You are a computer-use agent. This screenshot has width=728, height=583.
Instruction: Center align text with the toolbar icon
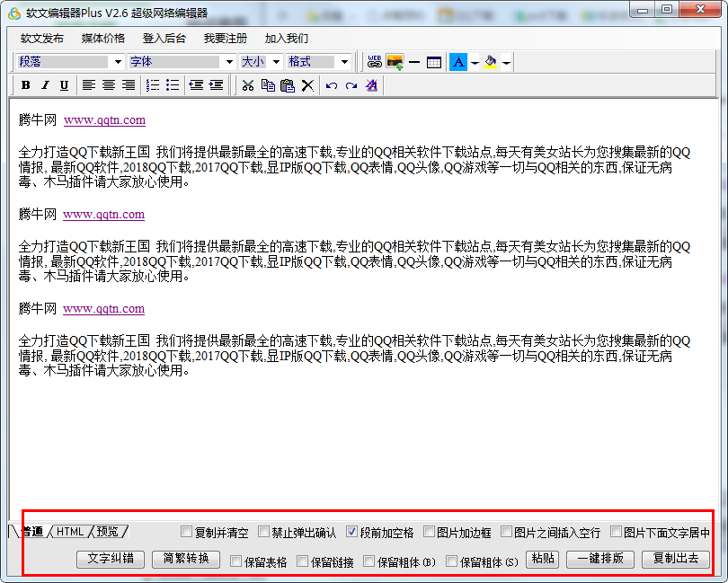(x=109, y=85)
